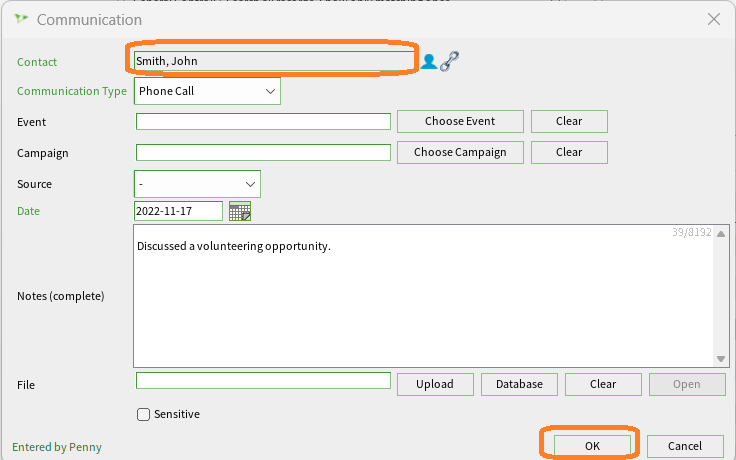Viewport: 736px width, 460px height.
Task: Click the green Communication window logo icon
Action: (21, 19)
